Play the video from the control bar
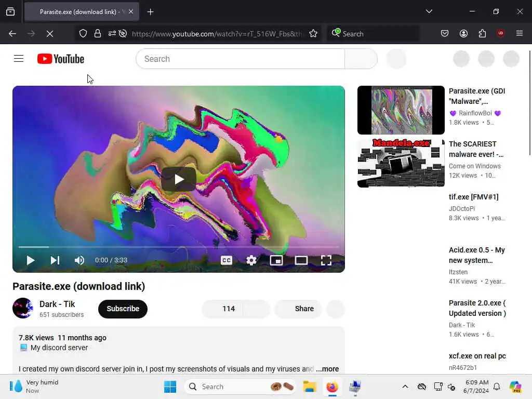The image size is (532, 399). [30, 260]
